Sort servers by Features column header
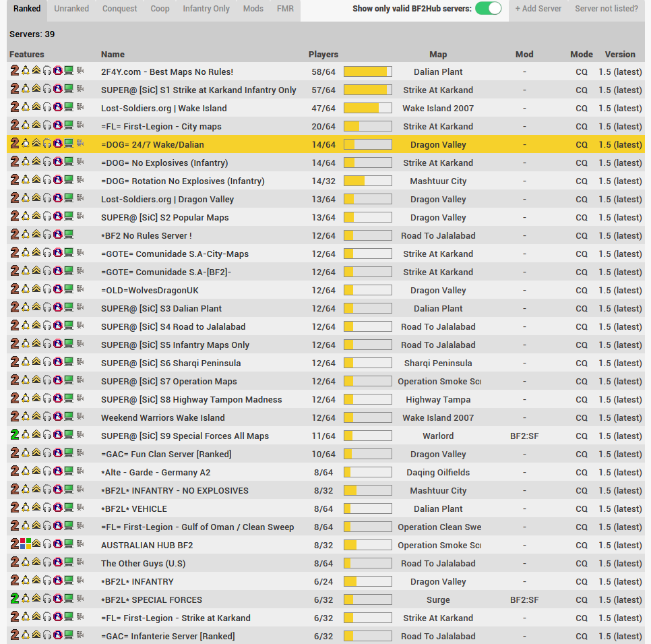This screenshot has height=644, width=651. (27, 55)
